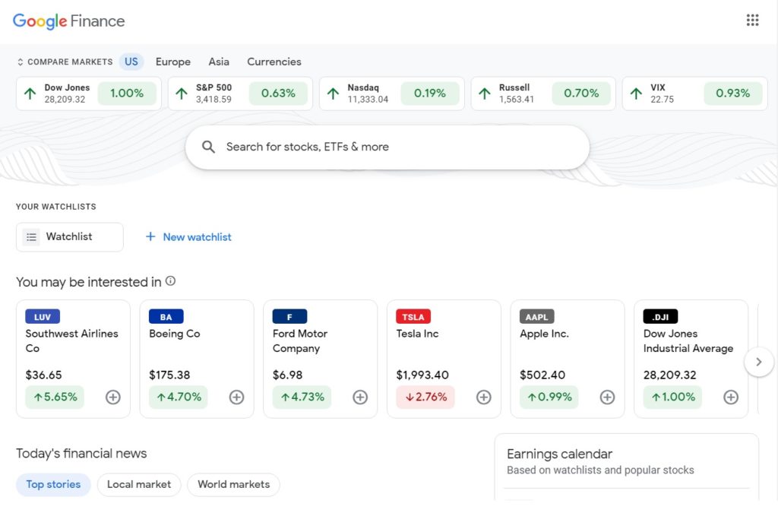Screen dimensions: 778x532
Task: Open the Ford Motor Company stock name
Action: point(300,340)
